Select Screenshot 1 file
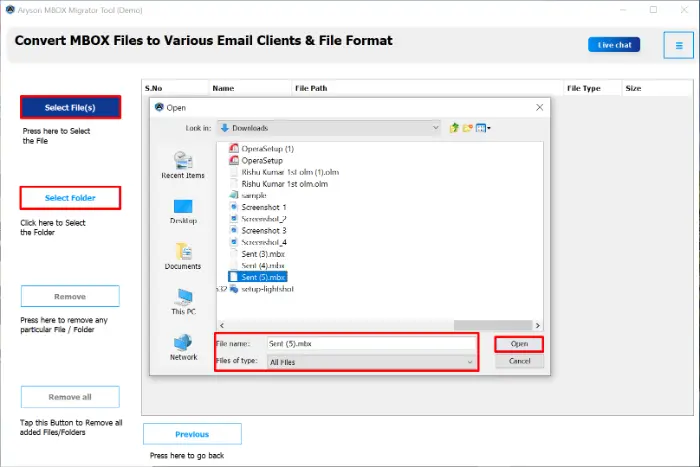Screen dimensions: 700x467 258,207
